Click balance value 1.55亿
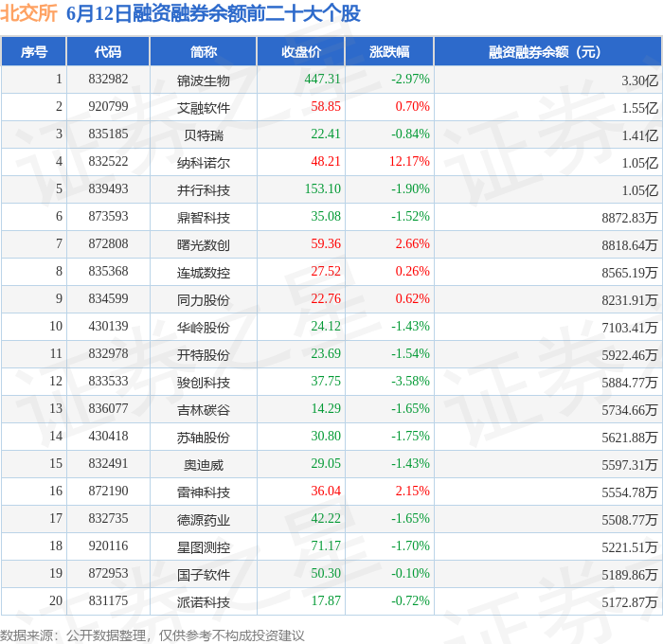 pos(639,108)
